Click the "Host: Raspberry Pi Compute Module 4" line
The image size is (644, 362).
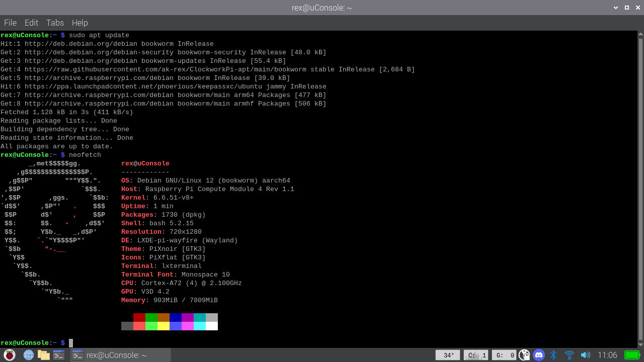208,189
